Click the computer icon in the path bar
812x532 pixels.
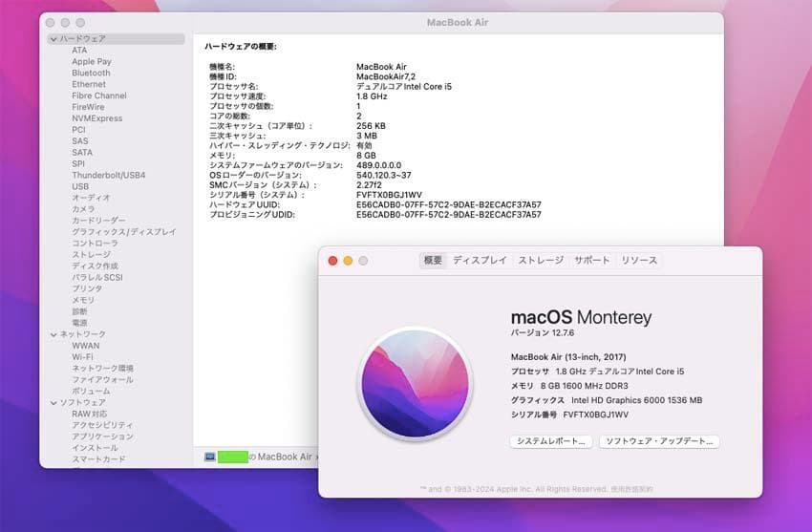210,457
